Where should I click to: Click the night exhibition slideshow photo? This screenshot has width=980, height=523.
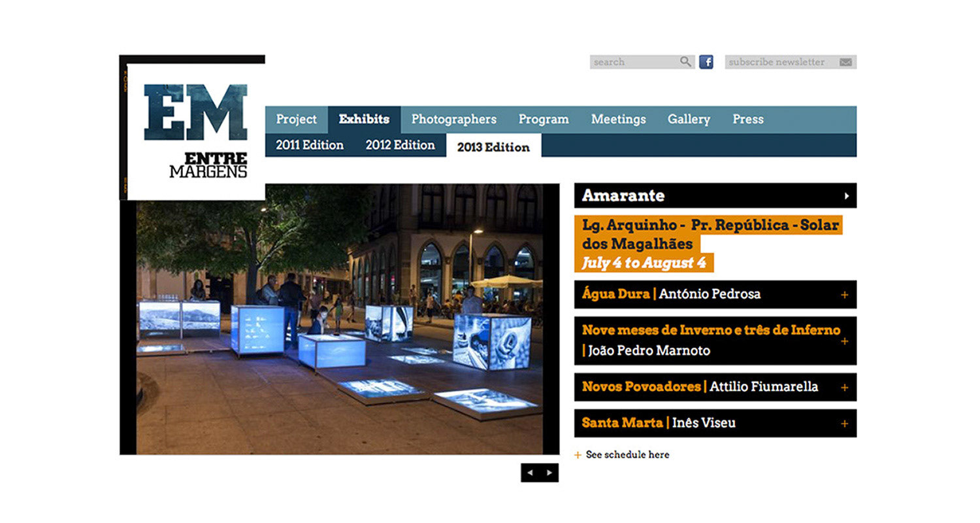coord(340,319)
